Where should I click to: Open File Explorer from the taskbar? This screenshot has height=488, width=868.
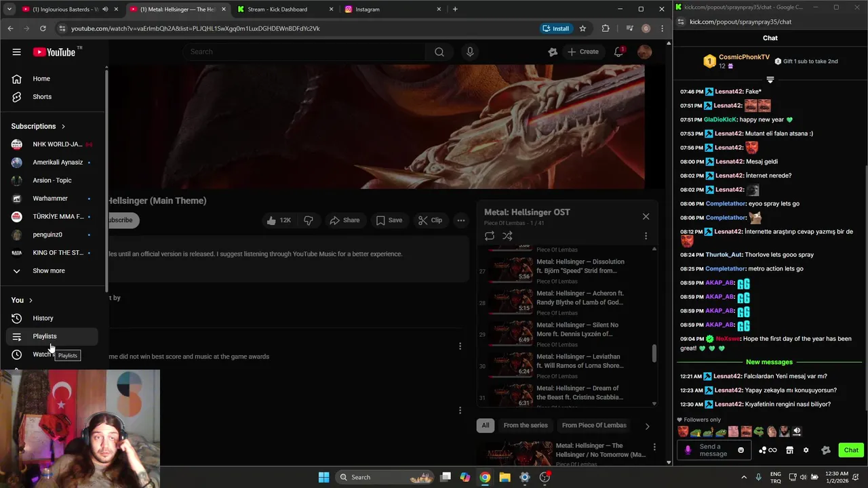[x=505, y=477]
